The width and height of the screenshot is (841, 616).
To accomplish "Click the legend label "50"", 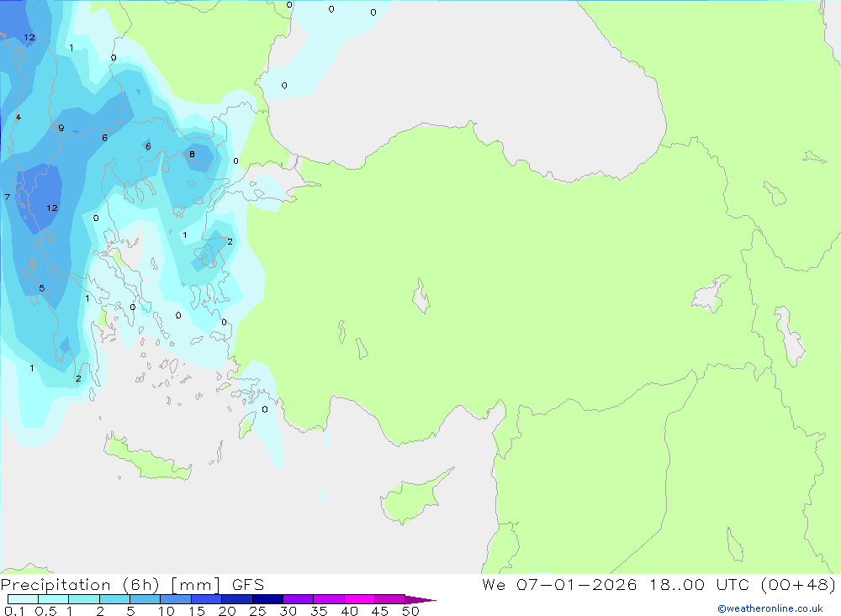I will coord(410,611).
